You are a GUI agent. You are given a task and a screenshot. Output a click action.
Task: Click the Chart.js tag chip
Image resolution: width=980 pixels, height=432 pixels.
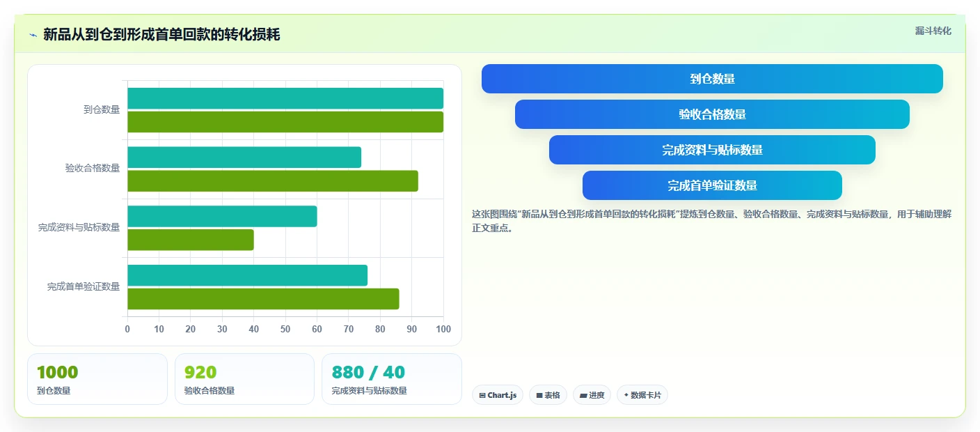click(x=497, y=395)
